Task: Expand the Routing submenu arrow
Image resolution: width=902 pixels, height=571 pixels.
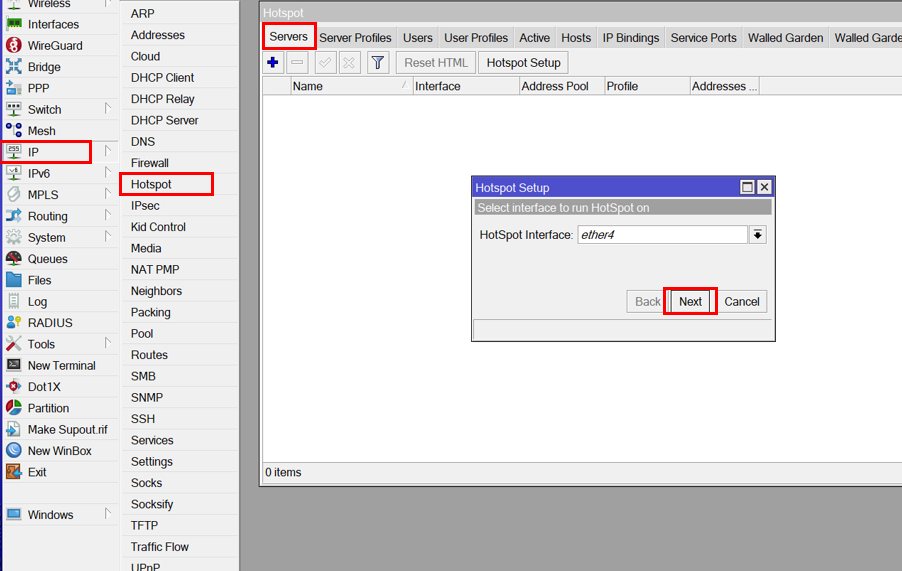Action: (x=108, y=215)
